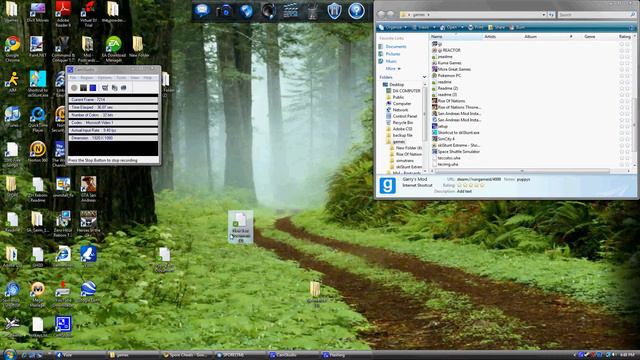Click the chat bubble icon in top dock

point(202,10)
